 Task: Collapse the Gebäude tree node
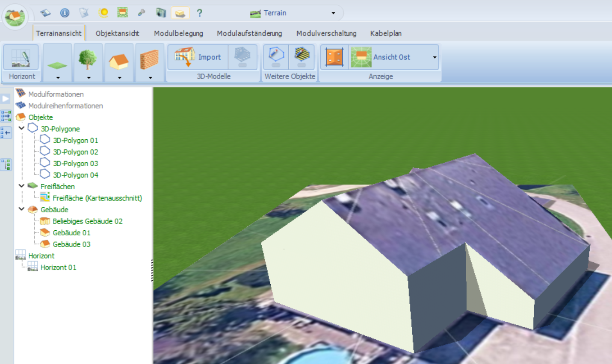pos(21,209)
